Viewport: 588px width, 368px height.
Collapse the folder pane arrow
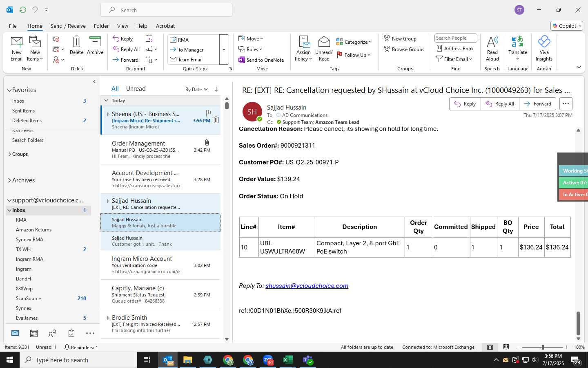click(x=94, y=81)
